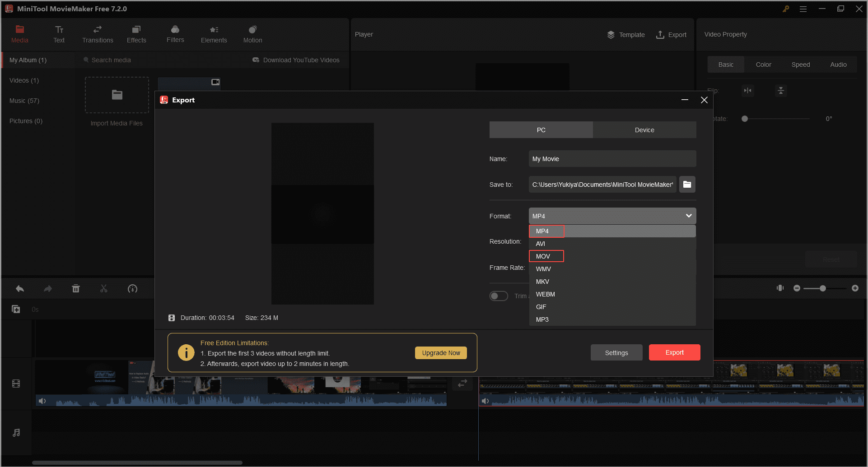This screenshot has width=868, height=467.
Task: Open export Settings
Action: click(616, 353)
